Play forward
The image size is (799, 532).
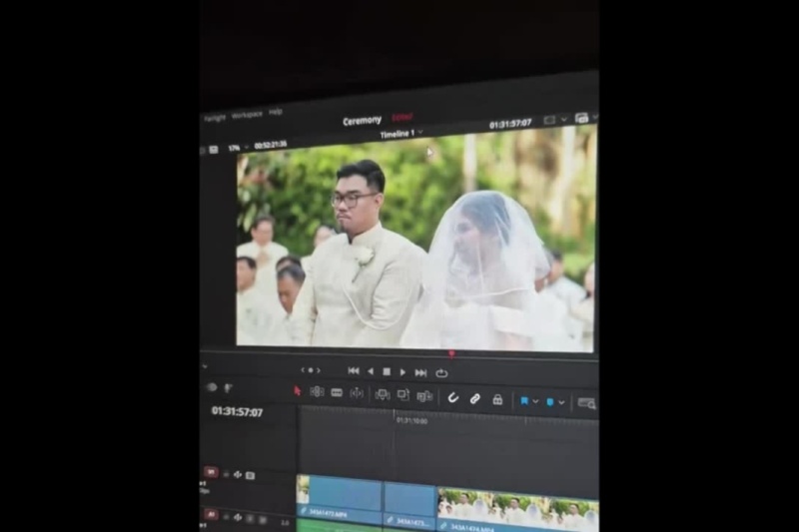point(402,372)
